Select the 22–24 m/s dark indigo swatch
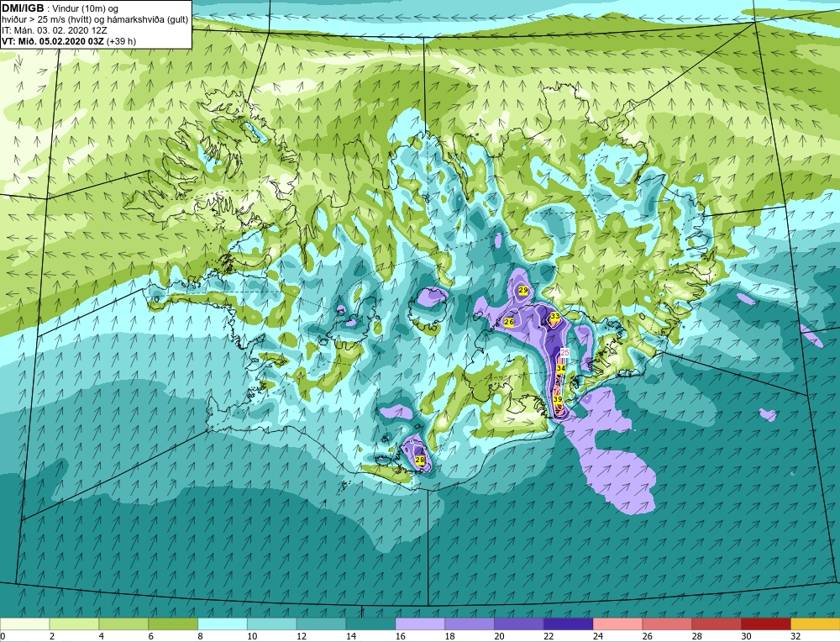 [x=569, y=624]
